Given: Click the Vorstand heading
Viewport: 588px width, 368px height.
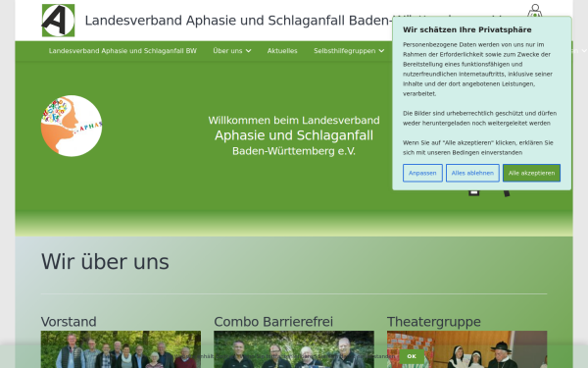Looking at the screenshot, I should (69, 322).
